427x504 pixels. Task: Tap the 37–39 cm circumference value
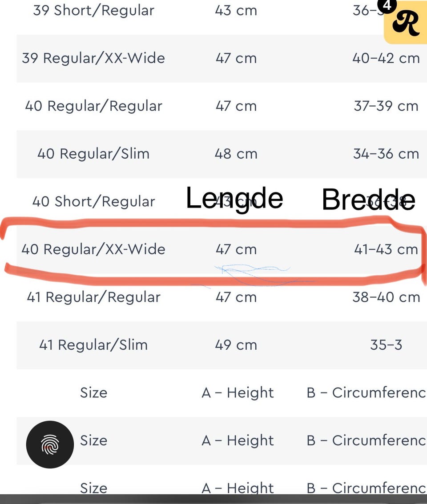click(x=386, y=106)
